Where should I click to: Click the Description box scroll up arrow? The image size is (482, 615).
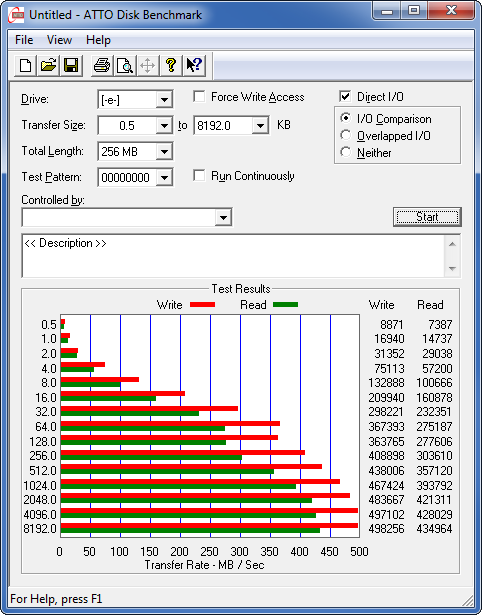pos(452,244)
